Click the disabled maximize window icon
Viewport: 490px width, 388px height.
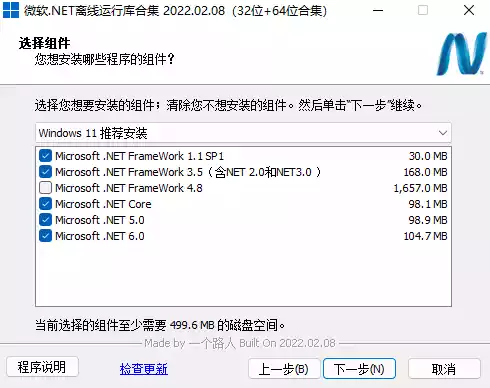click(423, 10)
